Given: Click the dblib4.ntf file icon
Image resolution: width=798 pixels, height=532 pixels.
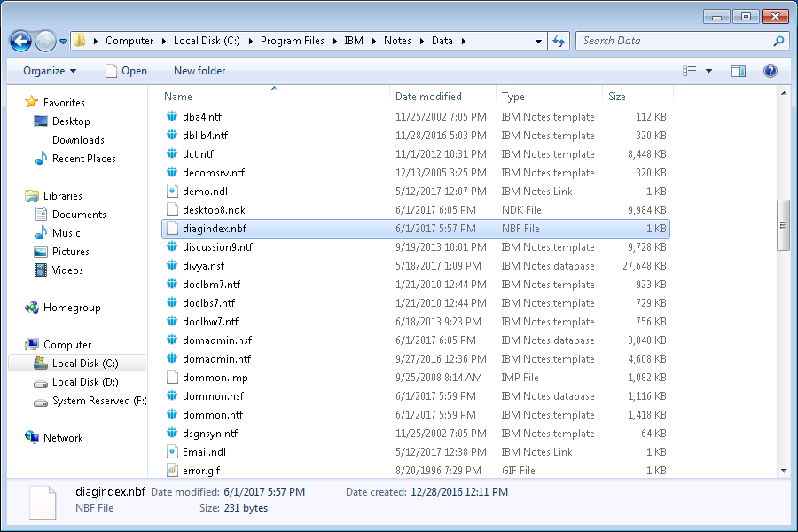Looking at the screenshot, I should coord(172,136).
